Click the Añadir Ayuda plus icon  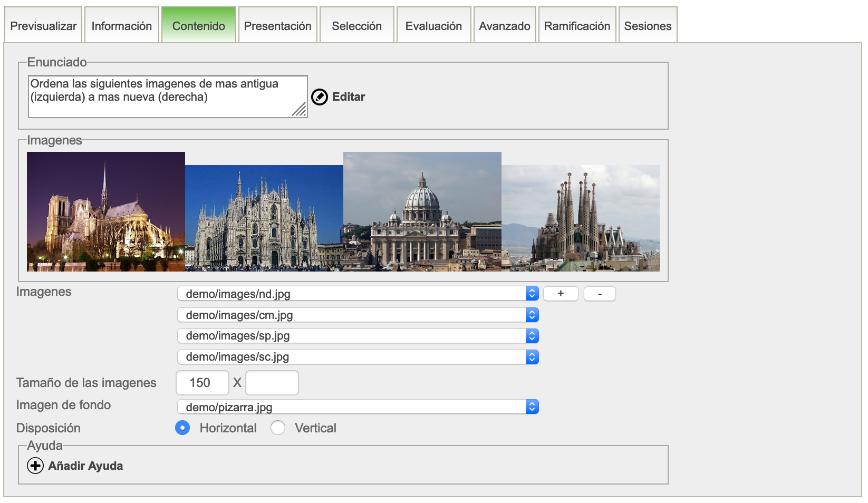pyautogui.click(x=35, y=466)
